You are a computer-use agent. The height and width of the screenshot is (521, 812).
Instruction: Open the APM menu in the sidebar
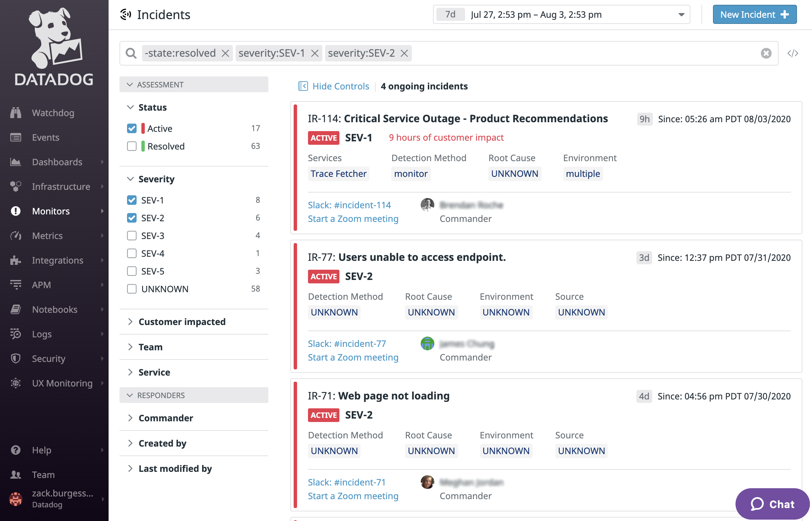[x=41, y=285]
